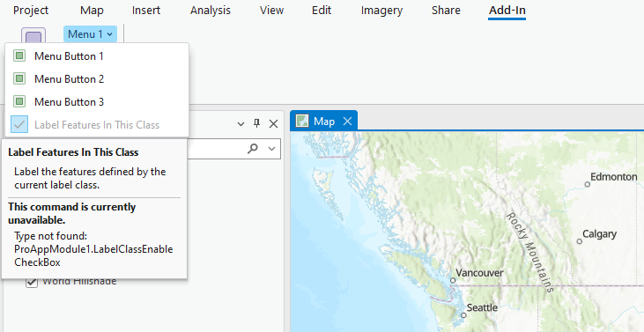Choose Menu Button 2
The height and width of the screenshot is (332, 644).
click(97, 78)
